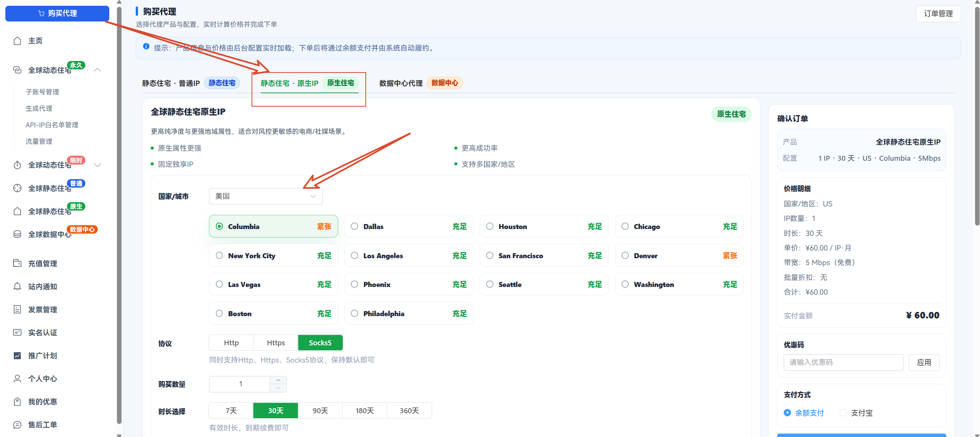The width and height of the screenshot is (980, 437).
Task: Click the invoice icon beside 发票管理
Action: tap(17, 309)
